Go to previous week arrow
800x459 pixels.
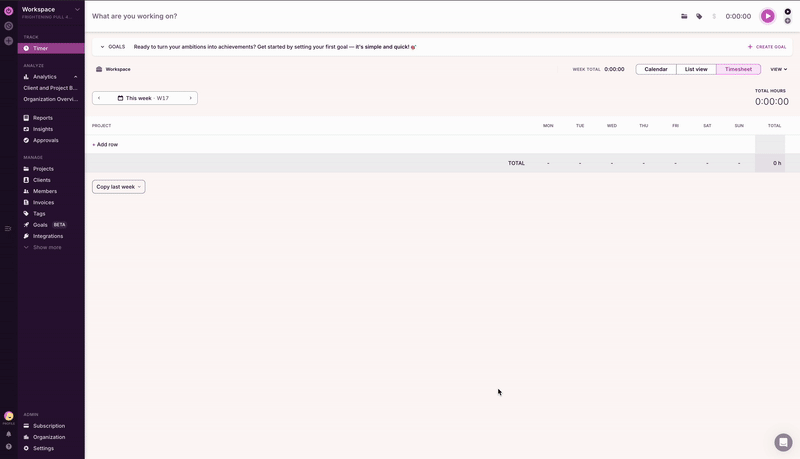[99, 98]
